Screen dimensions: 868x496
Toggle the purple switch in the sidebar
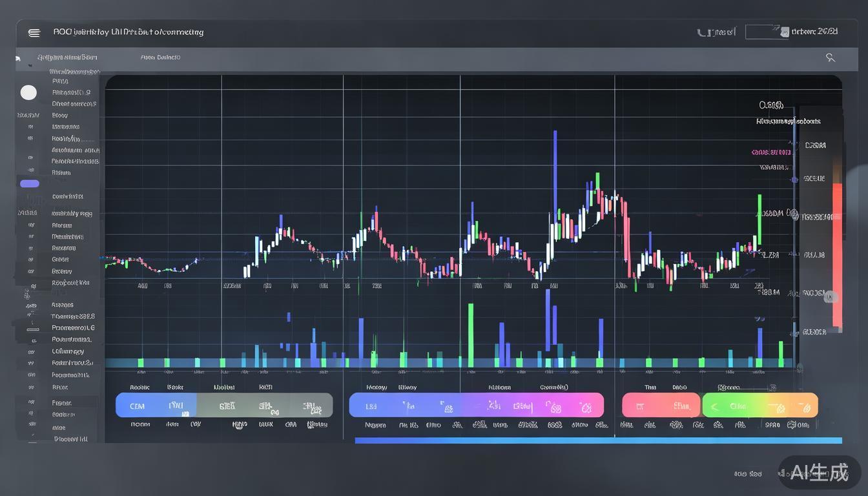pos(29,183)
